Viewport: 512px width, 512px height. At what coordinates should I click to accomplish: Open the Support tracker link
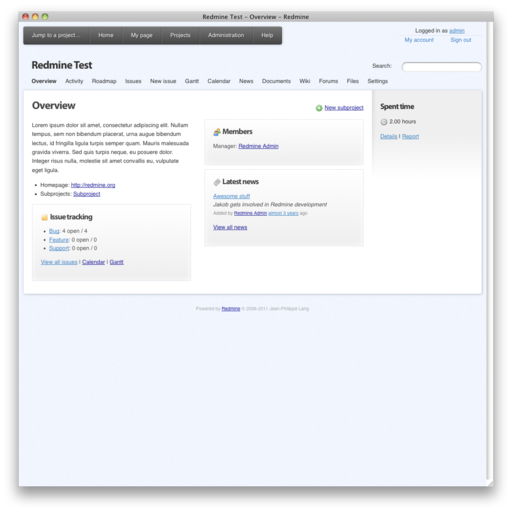pos(59,248)
